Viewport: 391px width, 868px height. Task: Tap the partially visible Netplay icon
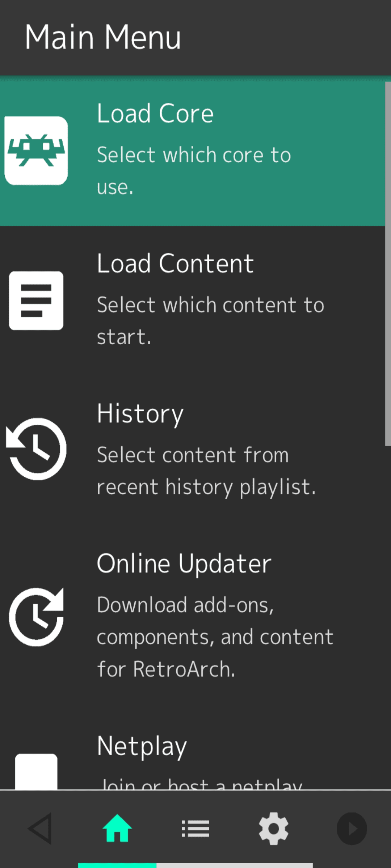[36, 771]
